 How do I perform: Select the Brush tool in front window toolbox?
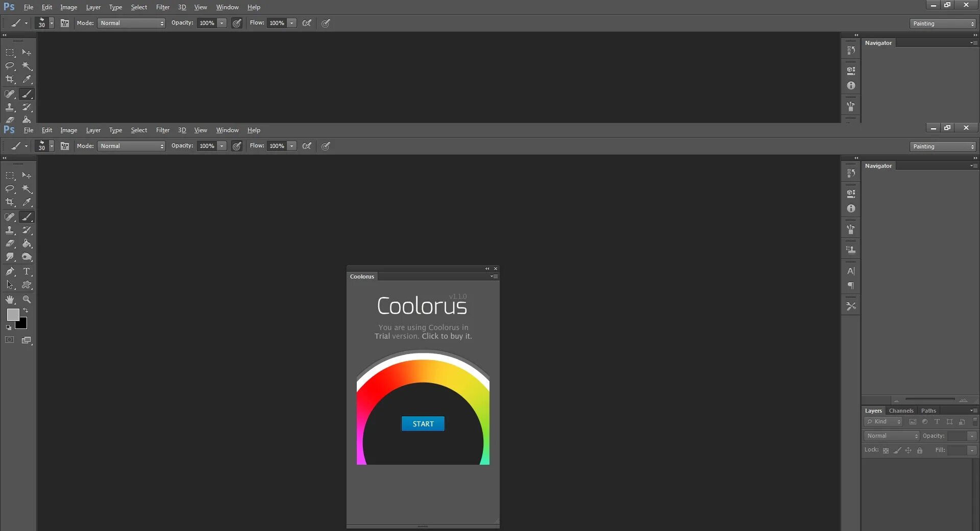pos(27,217)
